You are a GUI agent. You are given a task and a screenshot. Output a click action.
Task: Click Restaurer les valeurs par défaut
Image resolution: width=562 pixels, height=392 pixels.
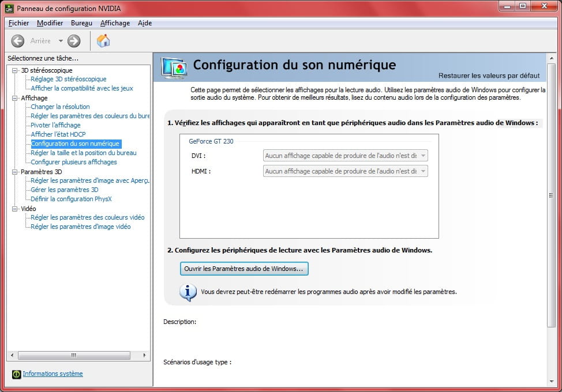pyautogui.click(x=489, y=76)
